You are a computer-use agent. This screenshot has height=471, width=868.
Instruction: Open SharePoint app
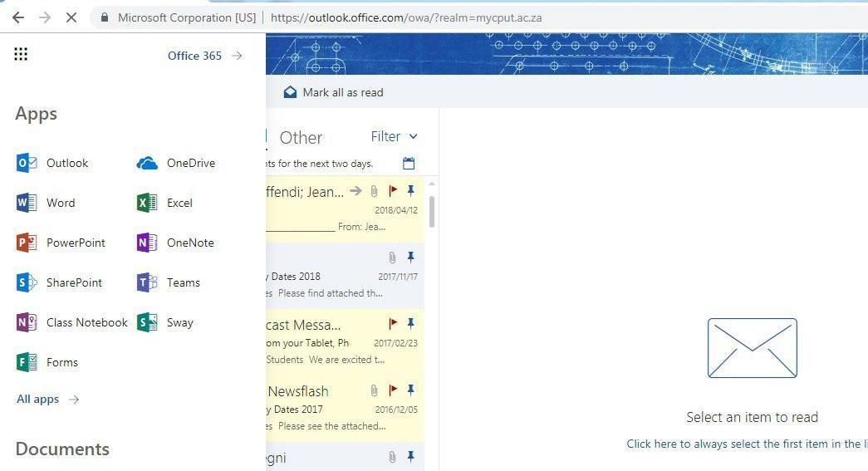tap(59, 282)
